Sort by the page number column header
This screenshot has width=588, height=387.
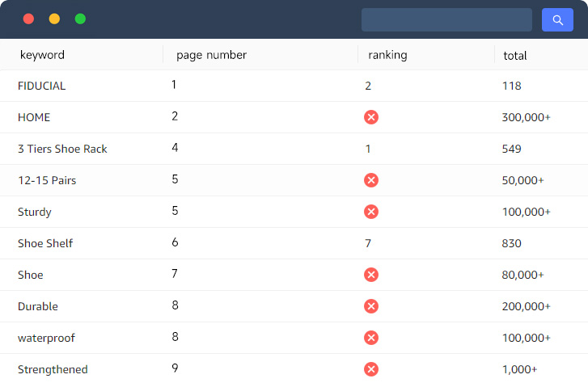pos(211,55)
